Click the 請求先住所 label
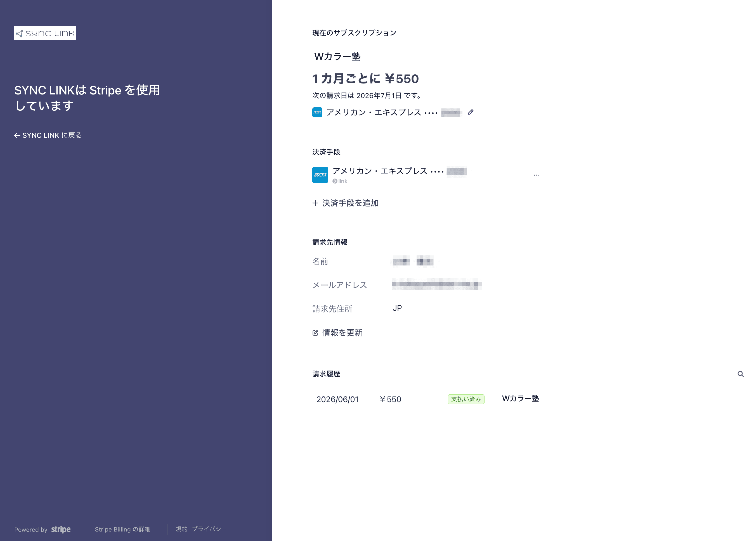The width and height of the screenshot is (756, 541). click(332, 309)
